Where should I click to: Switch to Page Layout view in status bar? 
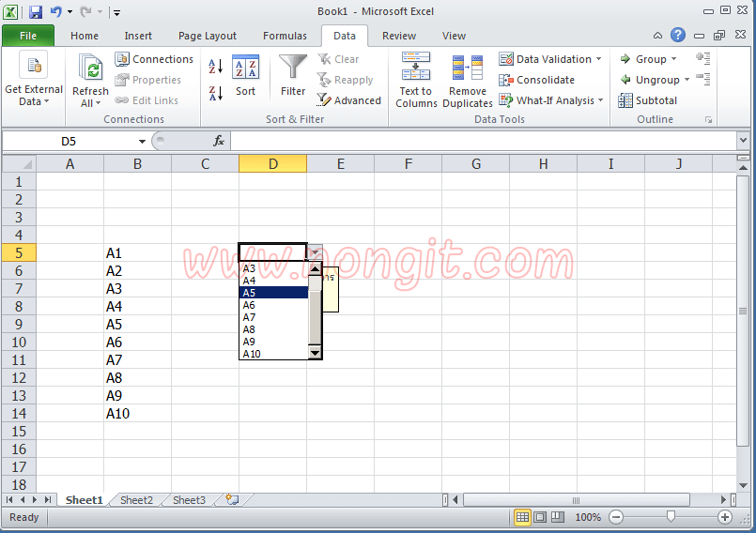coord(540,517)
